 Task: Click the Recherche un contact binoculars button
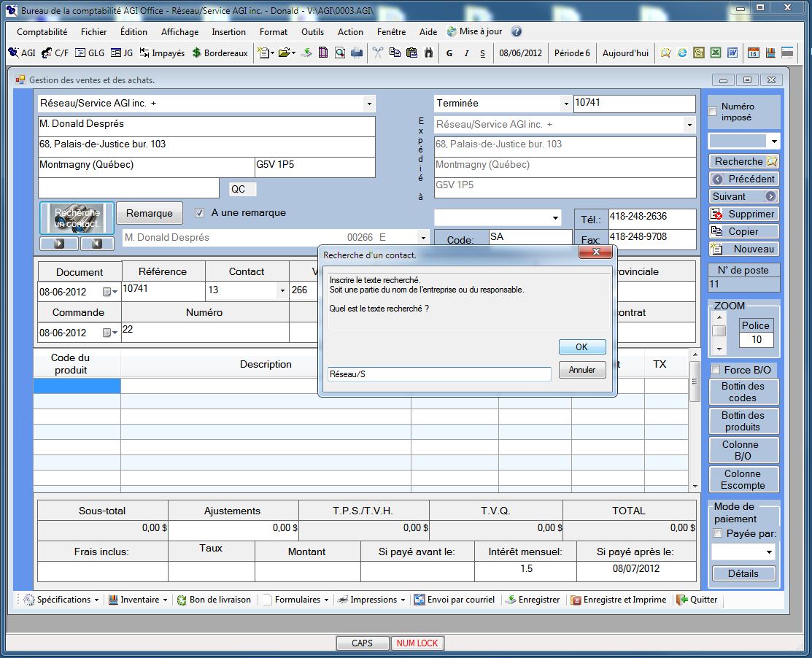(x=77, y=218)
